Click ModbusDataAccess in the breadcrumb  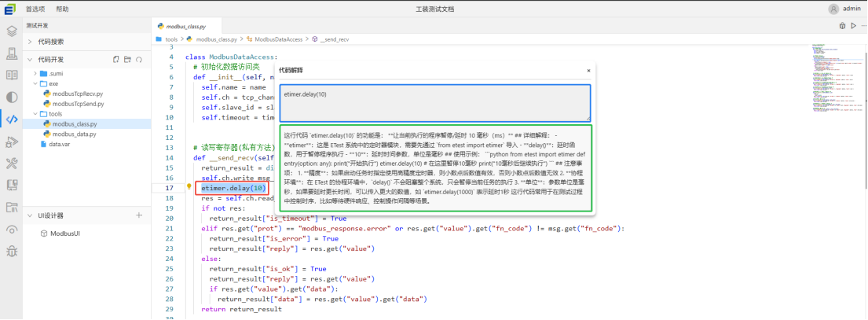tap(278, 39)
